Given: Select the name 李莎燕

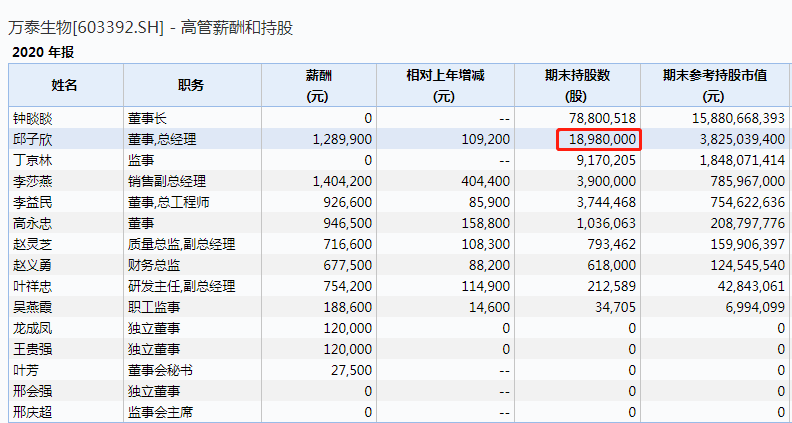Looking at the screenshot, I should 33,181.
